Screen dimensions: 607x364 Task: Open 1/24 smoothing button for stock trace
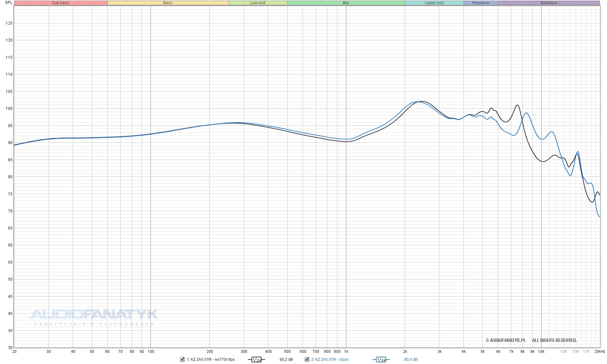pos(381,360)
